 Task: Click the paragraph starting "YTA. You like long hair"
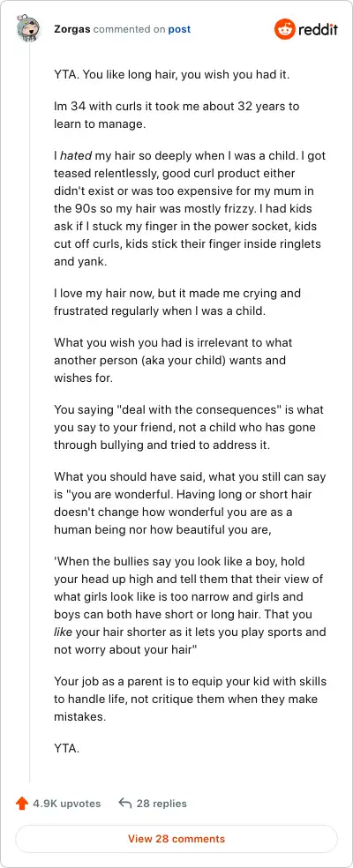pos(172,75)
